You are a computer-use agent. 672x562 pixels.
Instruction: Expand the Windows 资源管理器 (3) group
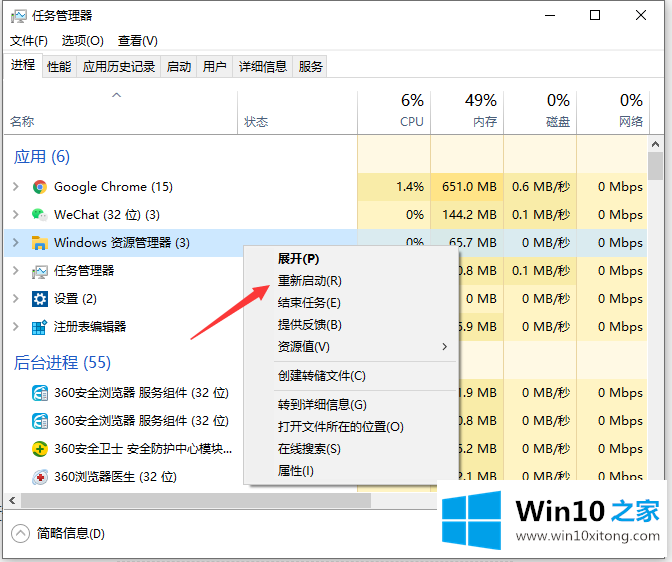(x=16, y=243)
